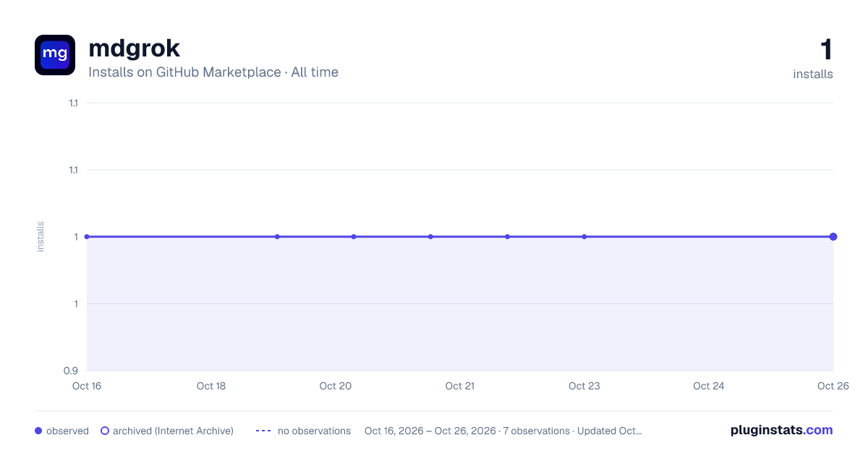Click the 'no observations' legend label
868x456 pixels.
click(314, 431)
